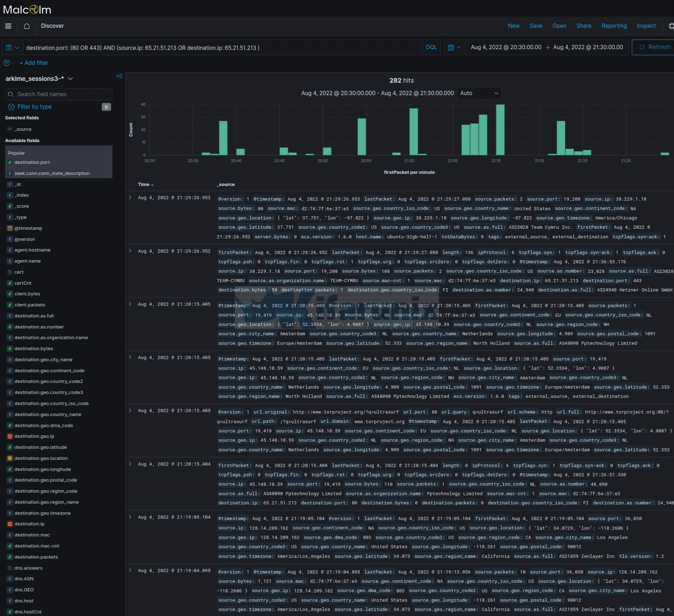Click the Search field names input
The image size is (674, 616).
[x=59, y=94]
